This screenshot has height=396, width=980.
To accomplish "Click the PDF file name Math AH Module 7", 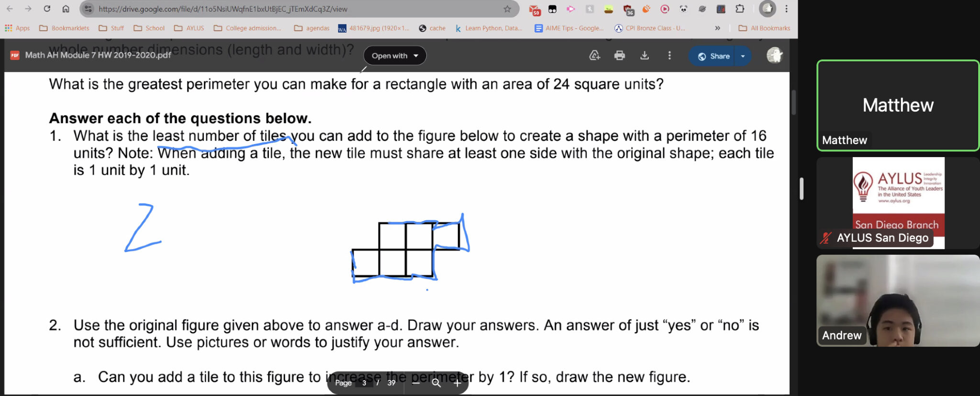I will click(98, 55).
